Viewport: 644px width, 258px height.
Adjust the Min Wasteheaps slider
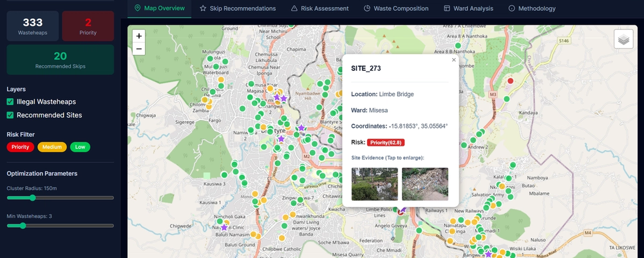click(61, 226)
